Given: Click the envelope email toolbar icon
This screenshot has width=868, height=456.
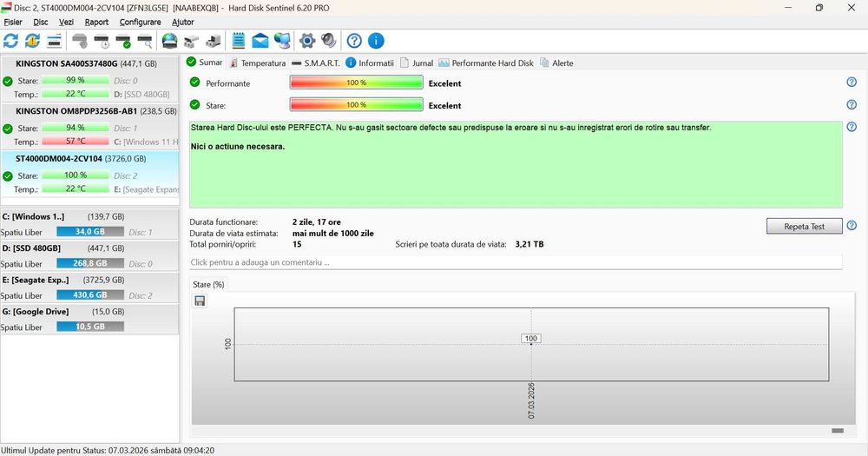Looking at the screenshot, I should pos(260,41).
